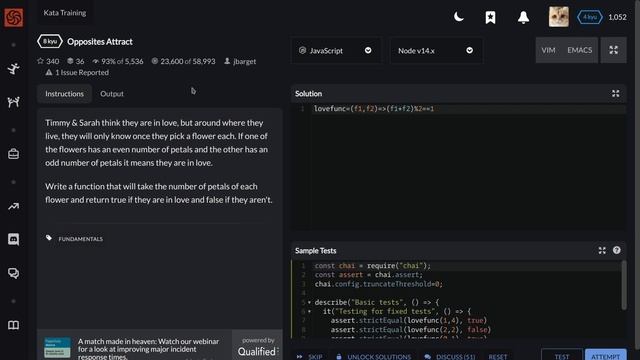Click the Solution panel title

[x=309, y=93]
